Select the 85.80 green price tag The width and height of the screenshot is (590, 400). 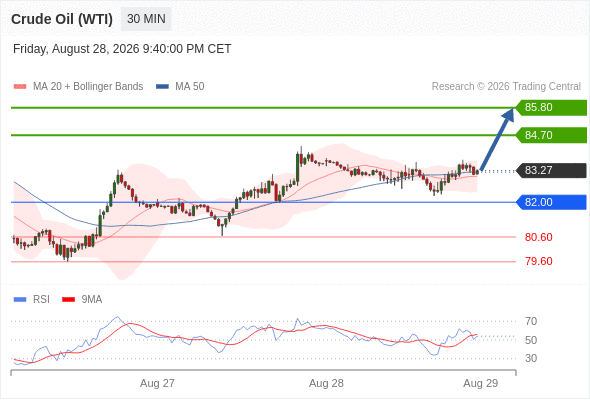[x=551, y=108]
